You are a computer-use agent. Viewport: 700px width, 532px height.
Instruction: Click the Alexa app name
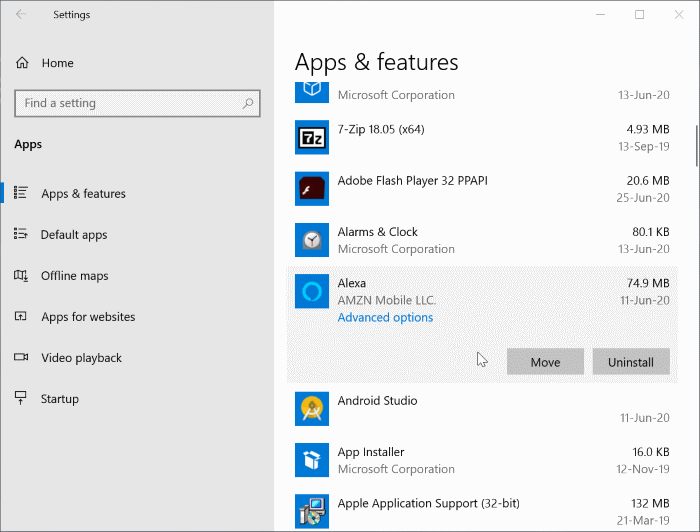click(x=351, y=283)
